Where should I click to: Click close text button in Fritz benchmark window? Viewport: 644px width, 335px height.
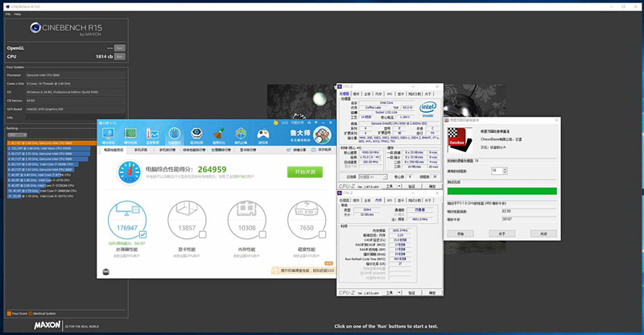[x=543, y=234]
